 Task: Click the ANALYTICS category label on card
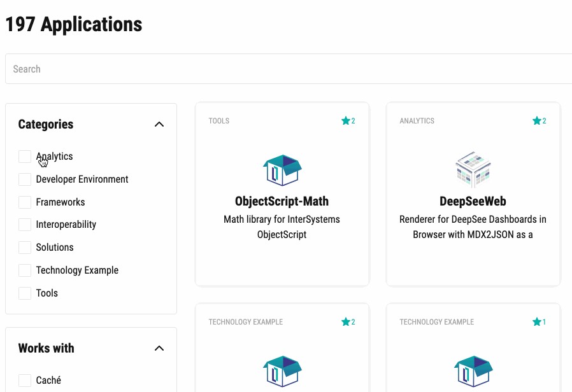point(417,121)
